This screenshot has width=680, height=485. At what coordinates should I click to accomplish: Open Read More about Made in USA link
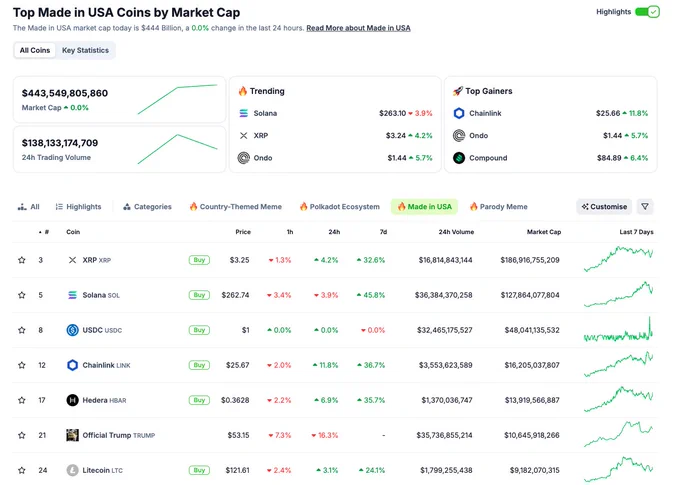pos(358,28)
